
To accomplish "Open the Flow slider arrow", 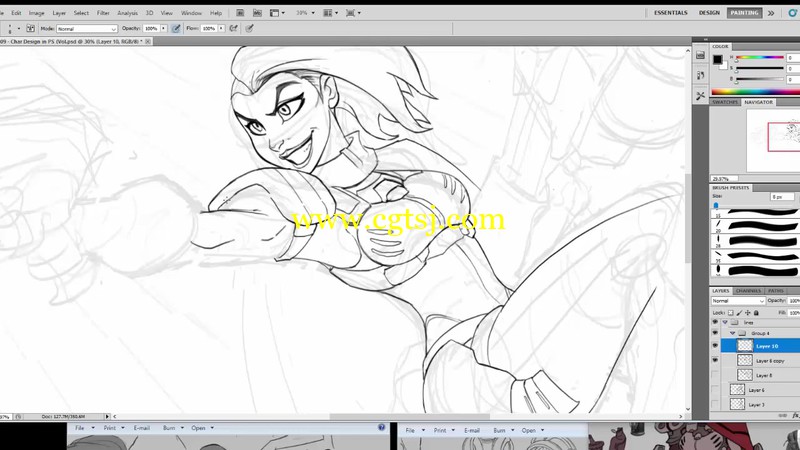I will [x=221, y=29].
